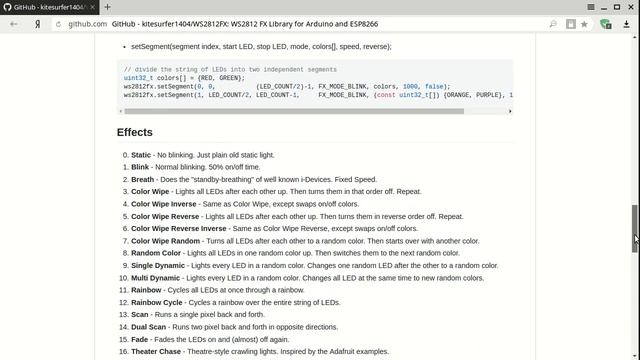Click the page scroll up arrow
The image size is (640, 360).
[x=634, y=37]
